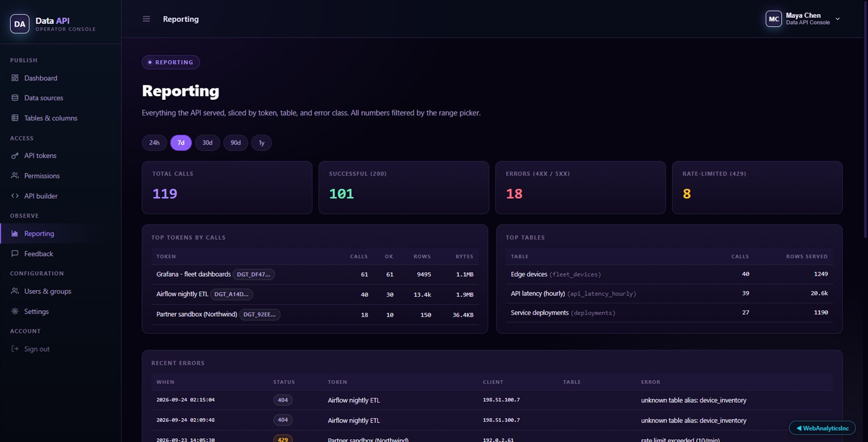Click the Total Calls card showing 119
The height and width of the screenshot is (442, 868).
[227, 188]
